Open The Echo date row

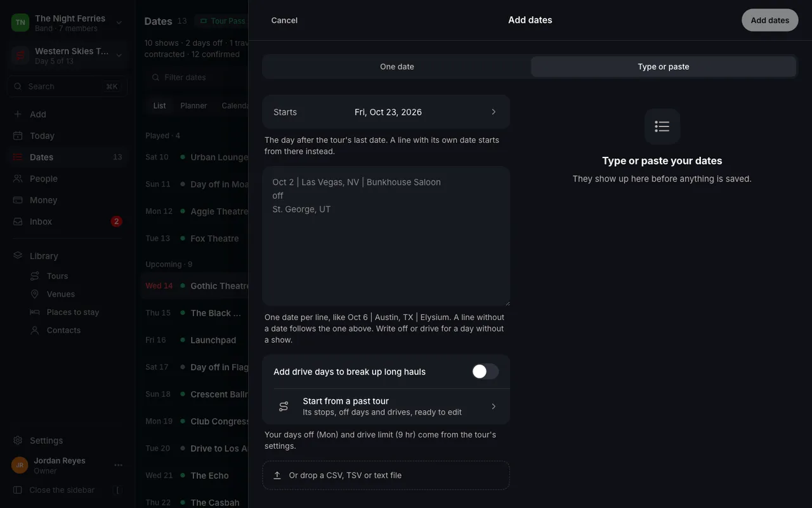(x=194, y=476)
